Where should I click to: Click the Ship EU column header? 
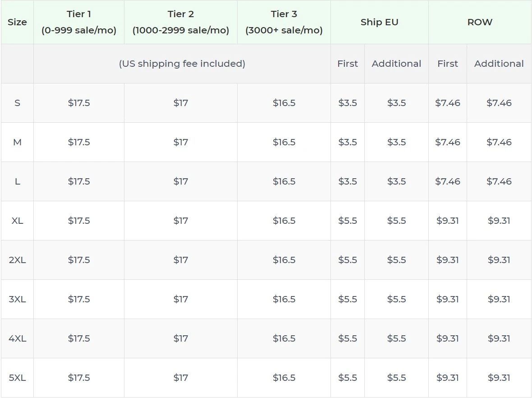(x=379, y=22)
